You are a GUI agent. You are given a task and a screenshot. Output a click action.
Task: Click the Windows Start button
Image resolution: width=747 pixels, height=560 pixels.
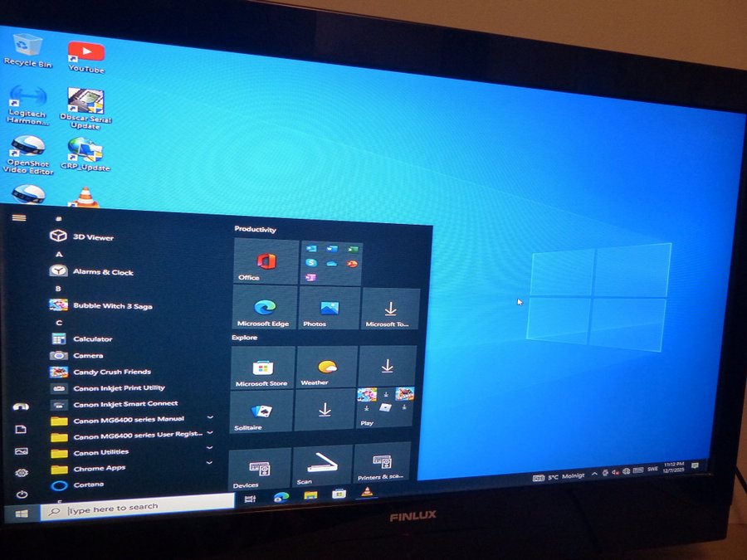(22, 514)
